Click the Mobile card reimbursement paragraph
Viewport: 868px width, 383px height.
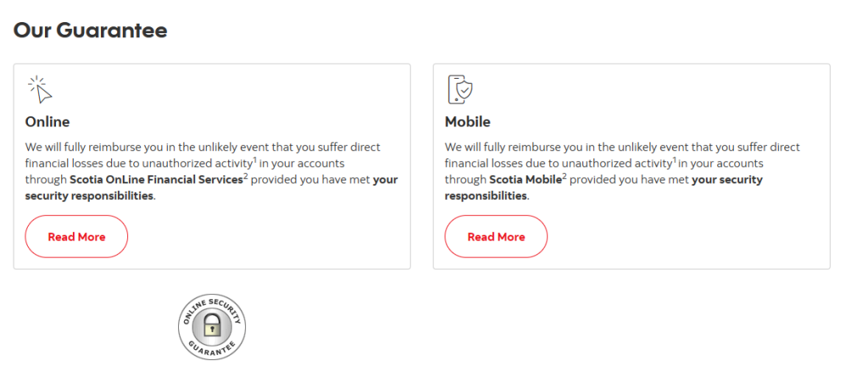pos(622,171)
